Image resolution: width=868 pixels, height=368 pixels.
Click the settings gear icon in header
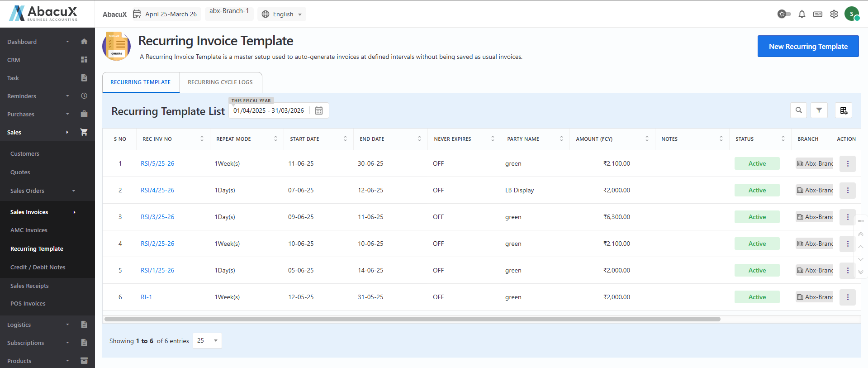point(834,14)
